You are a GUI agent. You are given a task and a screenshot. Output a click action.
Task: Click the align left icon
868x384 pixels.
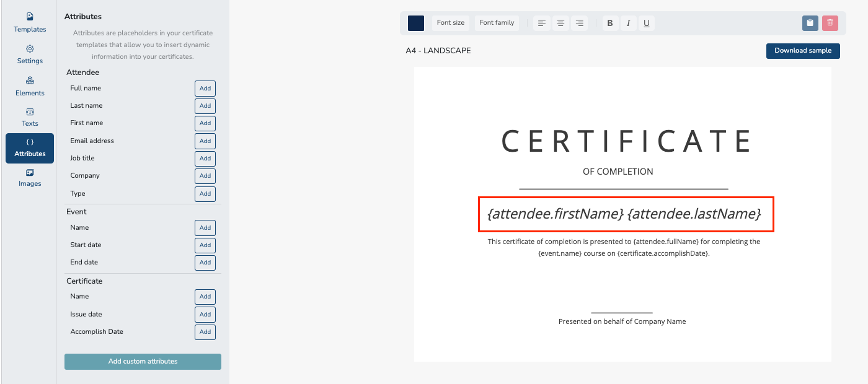[x=542, y=23]
